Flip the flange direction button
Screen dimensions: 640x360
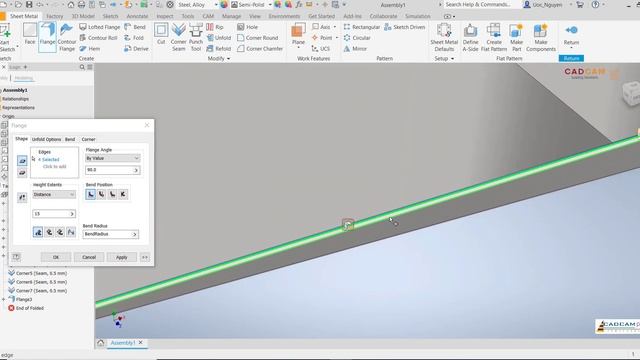[22, 198]
